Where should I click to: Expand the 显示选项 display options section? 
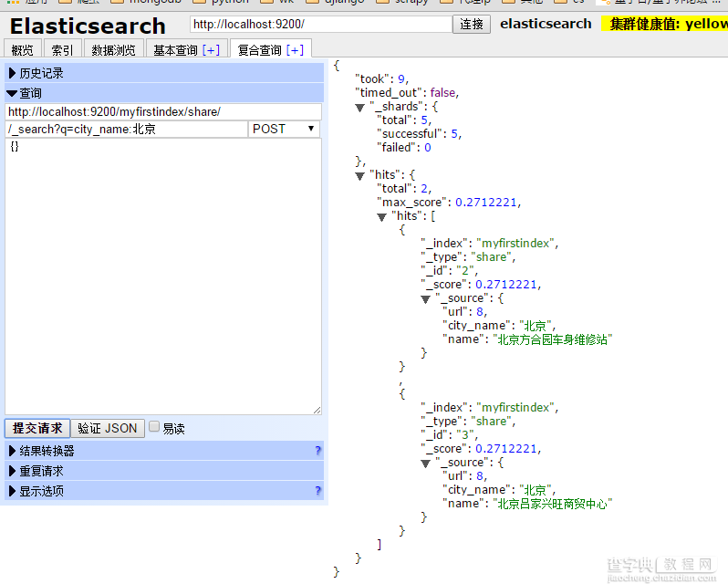(x=164, y=491)
